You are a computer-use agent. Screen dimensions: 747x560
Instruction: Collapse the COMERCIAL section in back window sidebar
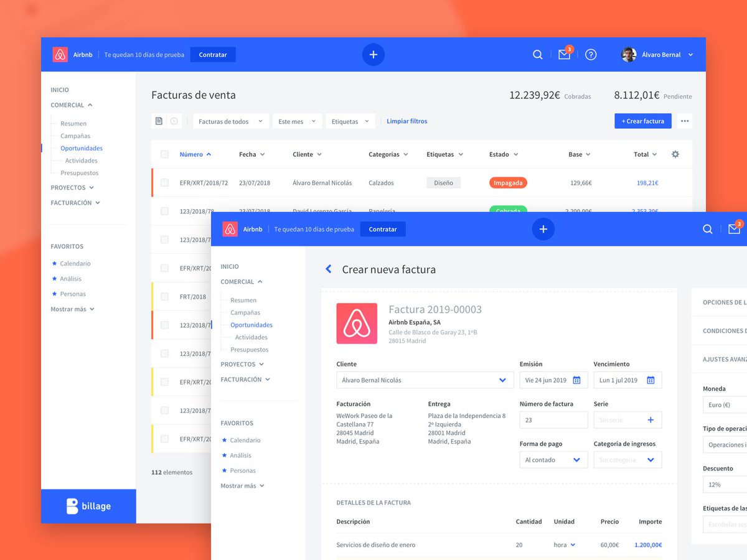pyautogui.click(x=72, y=105)
